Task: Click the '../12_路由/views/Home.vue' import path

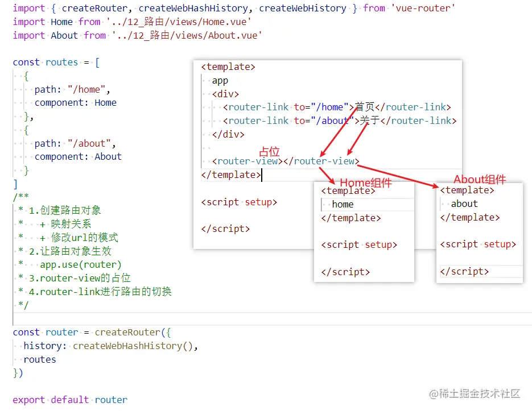Action: [179, 22]
